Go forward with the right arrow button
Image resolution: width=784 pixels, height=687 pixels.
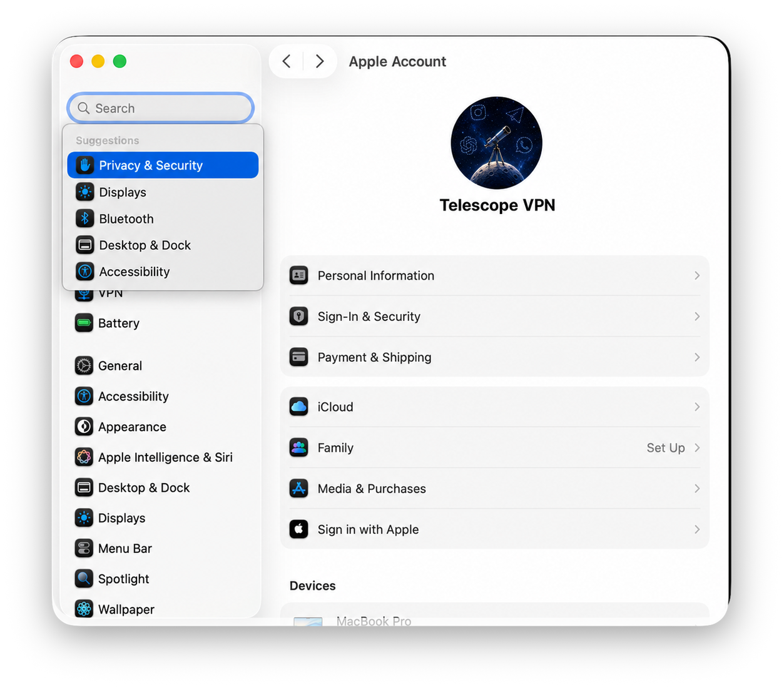pos(320,61)
